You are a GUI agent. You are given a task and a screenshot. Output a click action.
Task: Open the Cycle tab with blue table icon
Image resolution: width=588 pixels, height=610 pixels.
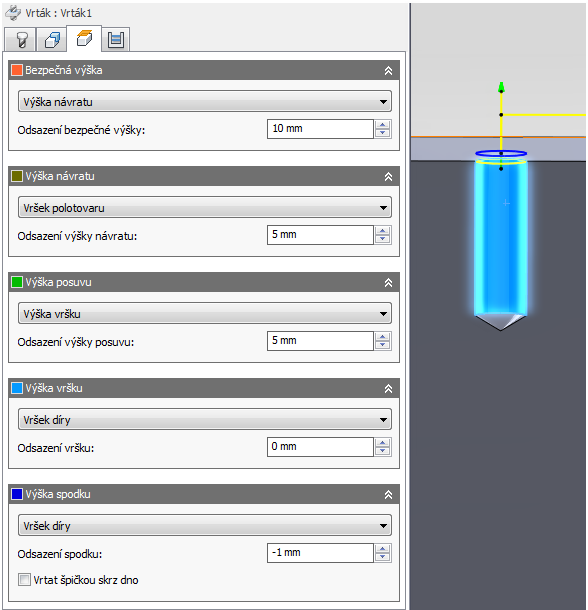tap(116, 39)
